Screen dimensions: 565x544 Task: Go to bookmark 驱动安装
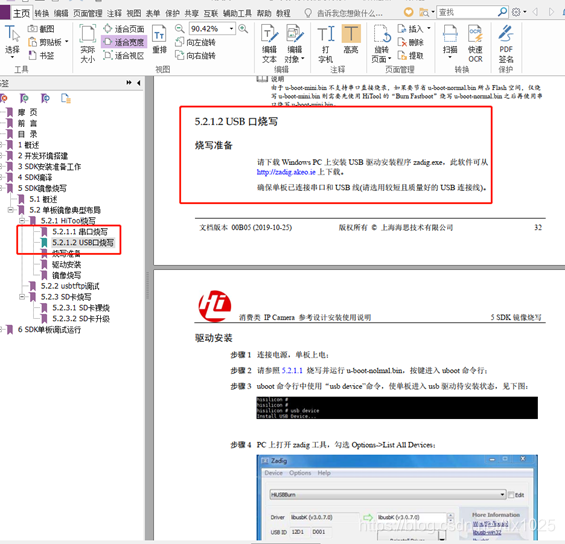point(66,264)
